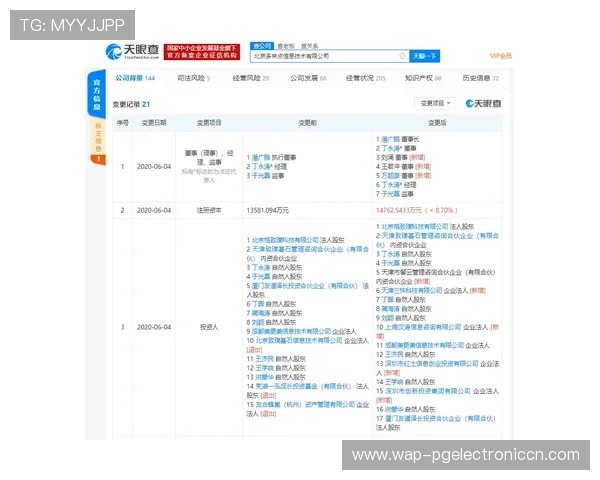Click the 注册资本 cell in row 2
Screen dimensions: 600x480
(x=209, y=210)
